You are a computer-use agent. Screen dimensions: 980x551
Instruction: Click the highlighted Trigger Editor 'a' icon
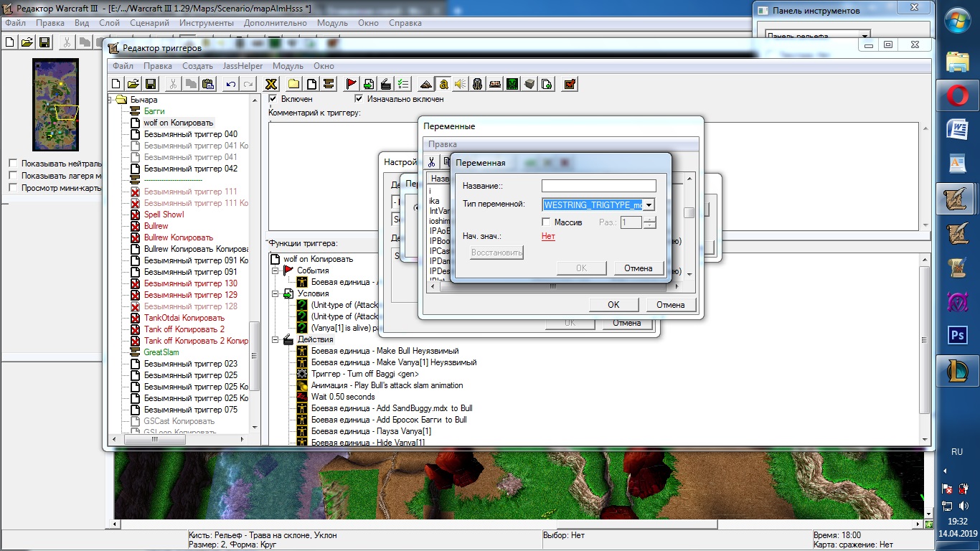tap(443, 84)
